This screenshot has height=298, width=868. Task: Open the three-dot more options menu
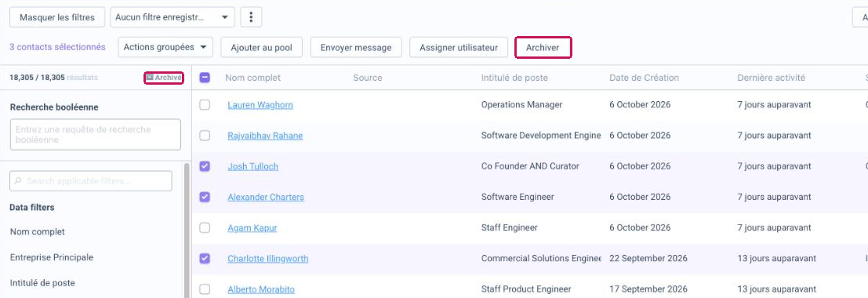tap(251, 17)
